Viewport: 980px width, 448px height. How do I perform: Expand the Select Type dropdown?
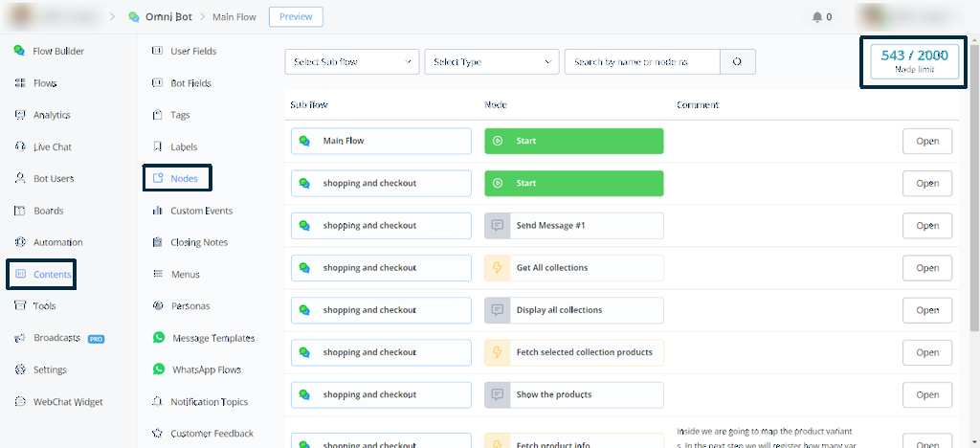(x=492, y=62)
